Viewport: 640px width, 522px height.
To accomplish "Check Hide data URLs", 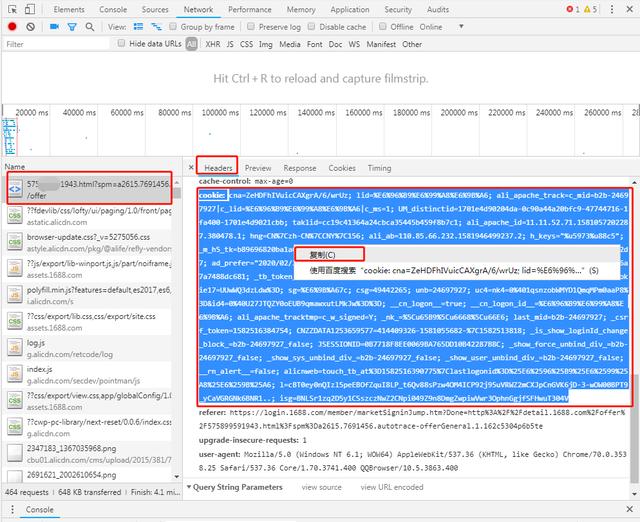I will pyautogui.click(x=121, y=43).
